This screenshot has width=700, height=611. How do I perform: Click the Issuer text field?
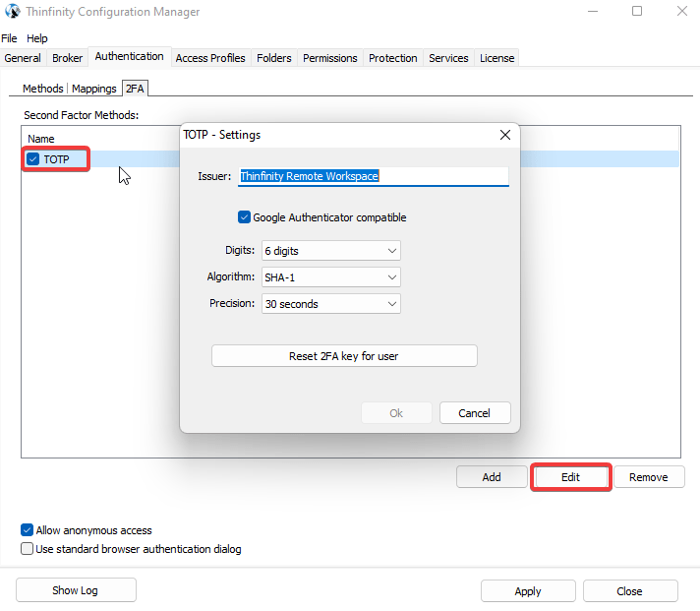pyautogui.click(x=374, y=176)
